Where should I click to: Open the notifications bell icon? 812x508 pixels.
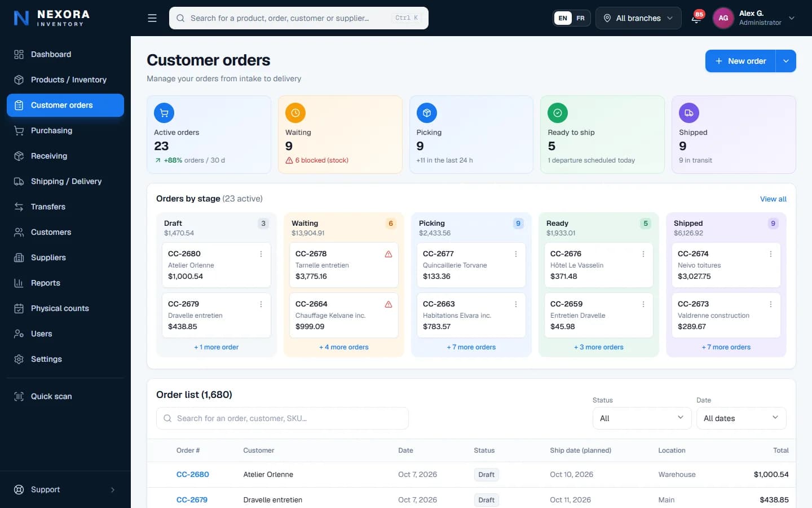696,18
